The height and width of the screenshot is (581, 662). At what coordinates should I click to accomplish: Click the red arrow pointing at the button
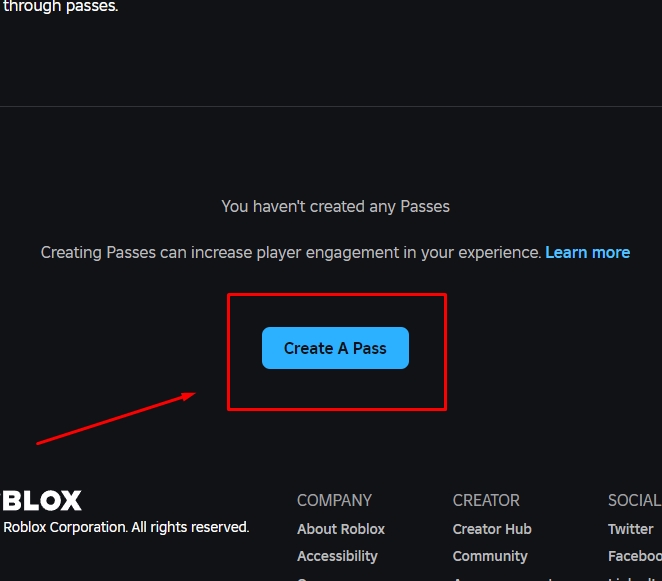[116, 418]
